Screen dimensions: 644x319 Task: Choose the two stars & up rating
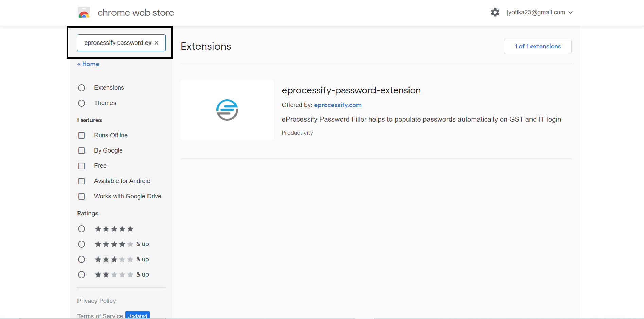(x=82, y=274)
